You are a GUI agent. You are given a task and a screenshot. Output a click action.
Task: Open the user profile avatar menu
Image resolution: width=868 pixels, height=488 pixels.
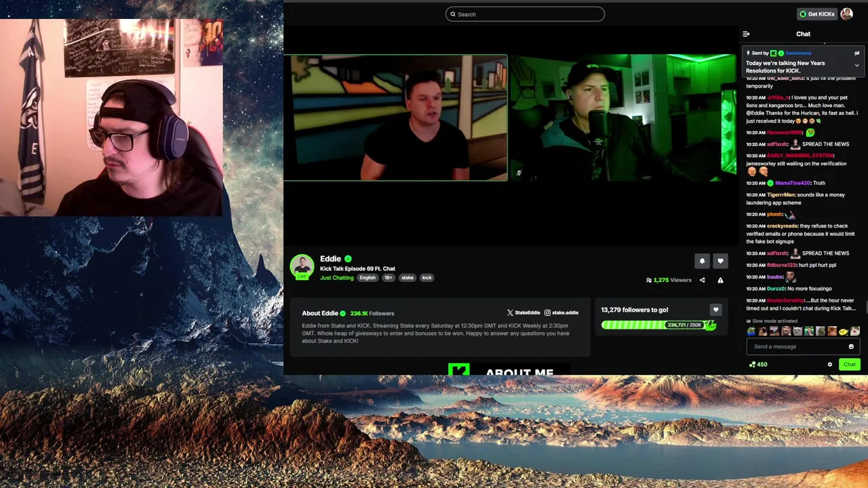[846, 14]
